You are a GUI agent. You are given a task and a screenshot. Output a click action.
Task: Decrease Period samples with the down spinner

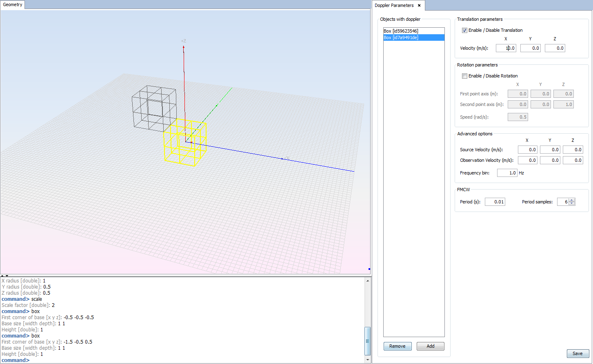(x=572, y=204)
